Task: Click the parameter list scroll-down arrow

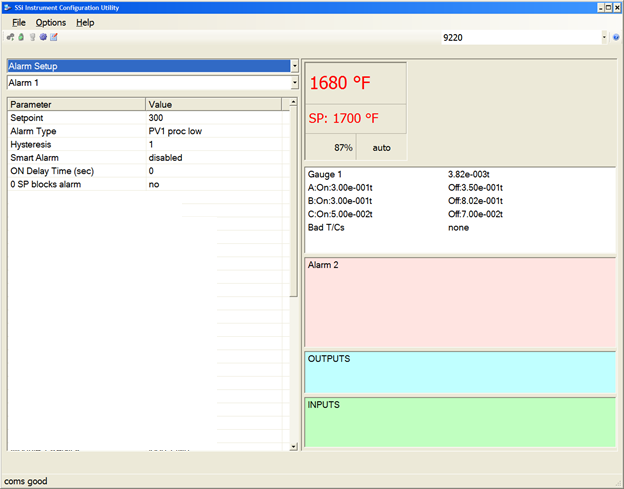Action: 294,446
